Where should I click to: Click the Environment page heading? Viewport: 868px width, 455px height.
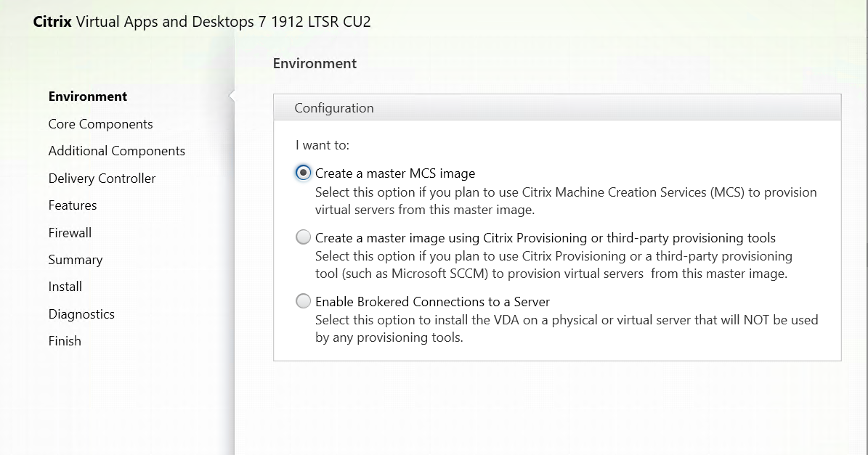coord(315,63)
